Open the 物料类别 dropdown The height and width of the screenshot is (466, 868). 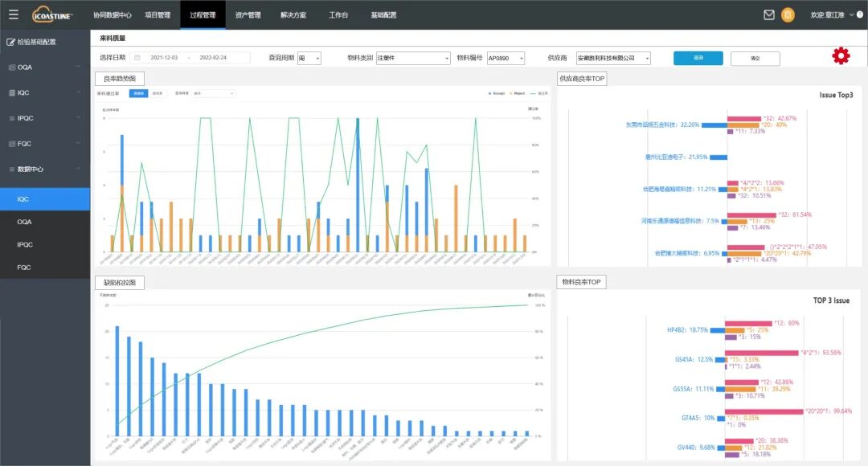414,58
